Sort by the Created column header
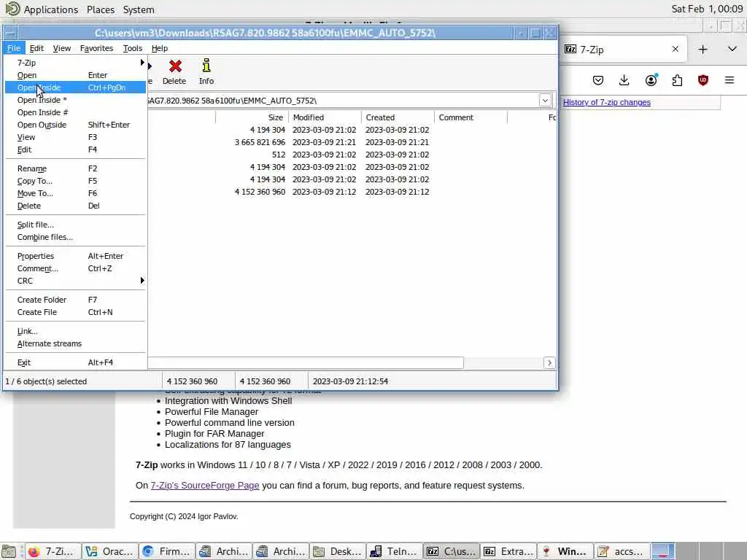The height and width of the screenshot is (560, 747). [x=398, y=117]
